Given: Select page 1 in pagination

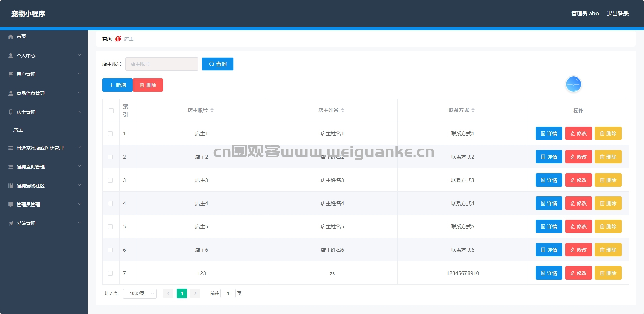Looking at the screenshot, I should pos(182,293).
